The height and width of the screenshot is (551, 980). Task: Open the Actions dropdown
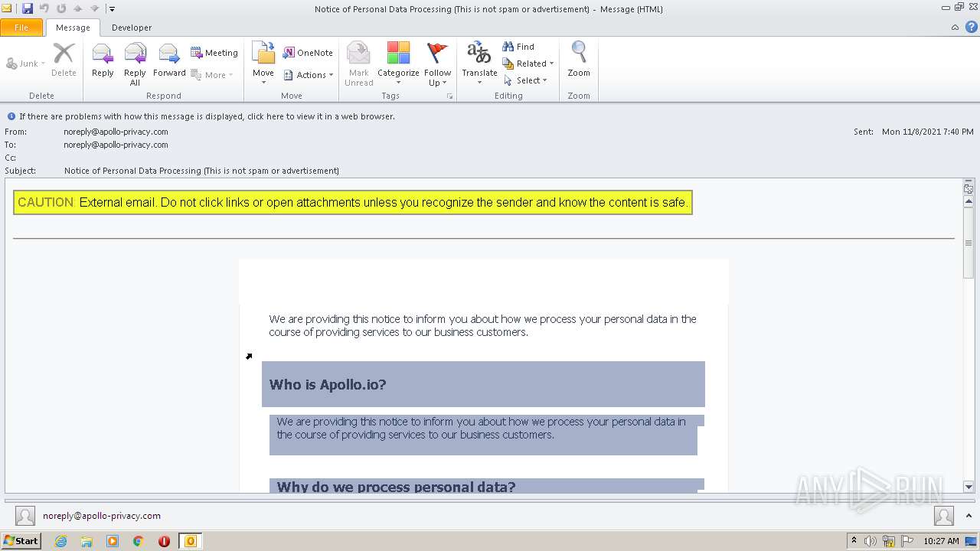coord(309,75)
